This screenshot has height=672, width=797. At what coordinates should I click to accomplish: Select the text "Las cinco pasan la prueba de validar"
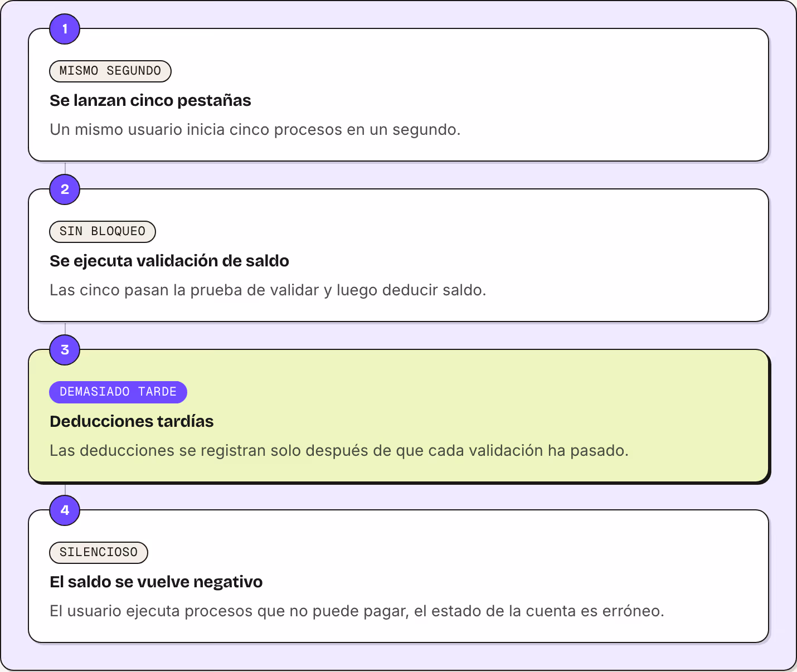click(x=184, y=290)
